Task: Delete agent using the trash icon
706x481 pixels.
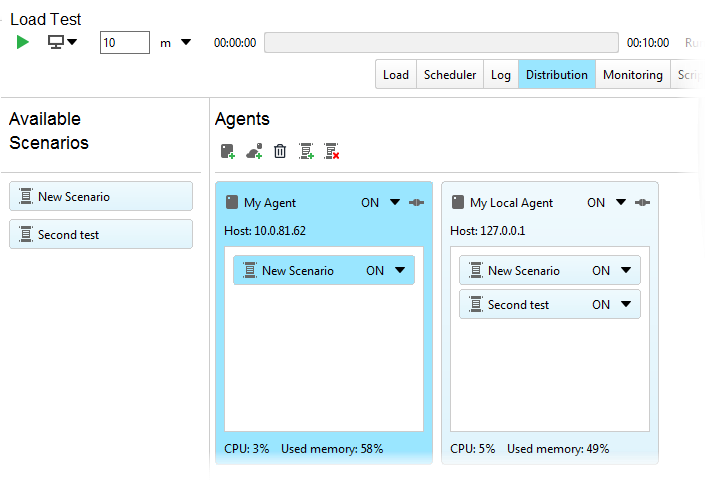Action: click(x=280, y=151)
